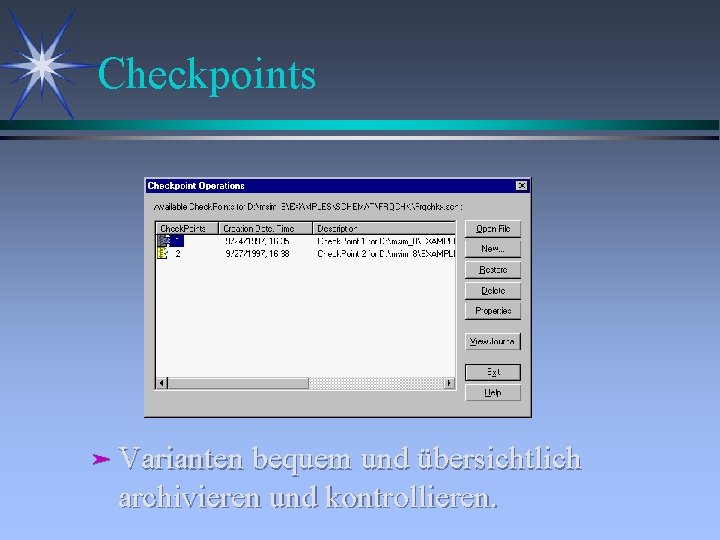The image size is (720, 540).
Task: Click the horizontal scrollbar thumb
Action: [238, 383]
